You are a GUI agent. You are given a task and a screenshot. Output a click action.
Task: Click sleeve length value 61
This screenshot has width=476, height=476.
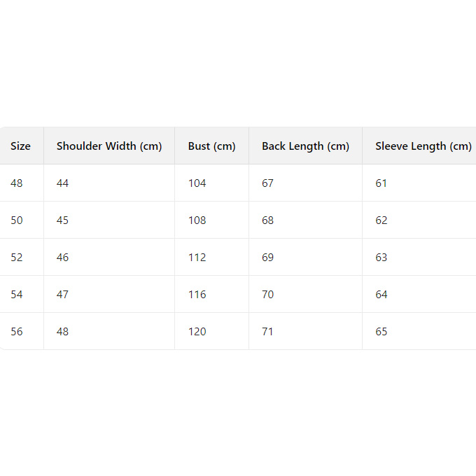tap(381, 183)
